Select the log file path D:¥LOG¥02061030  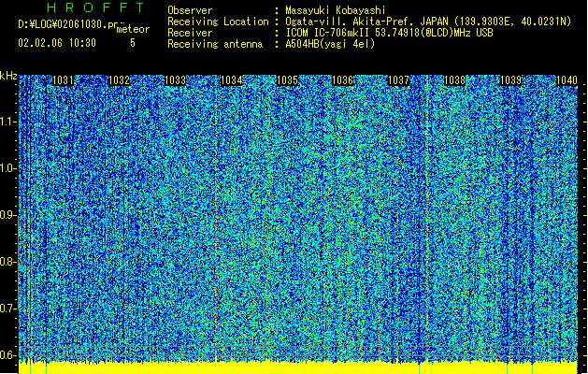[x=67, y=24]
